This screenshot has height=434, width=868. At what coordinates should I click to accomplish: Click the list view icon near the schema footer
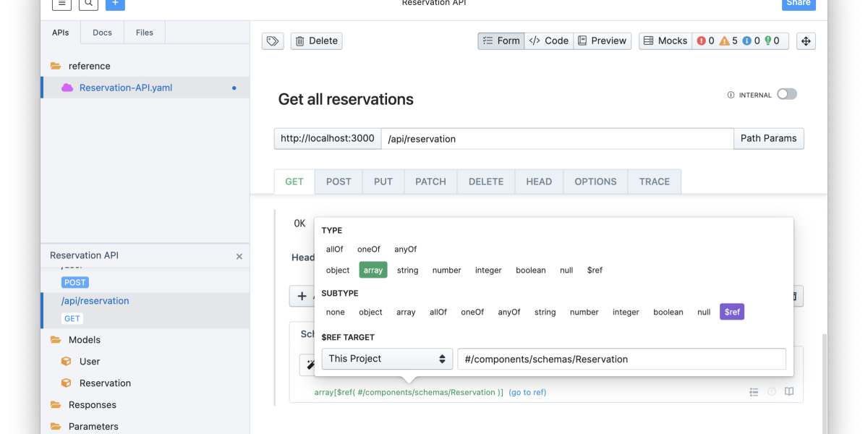tap(753, 391)
